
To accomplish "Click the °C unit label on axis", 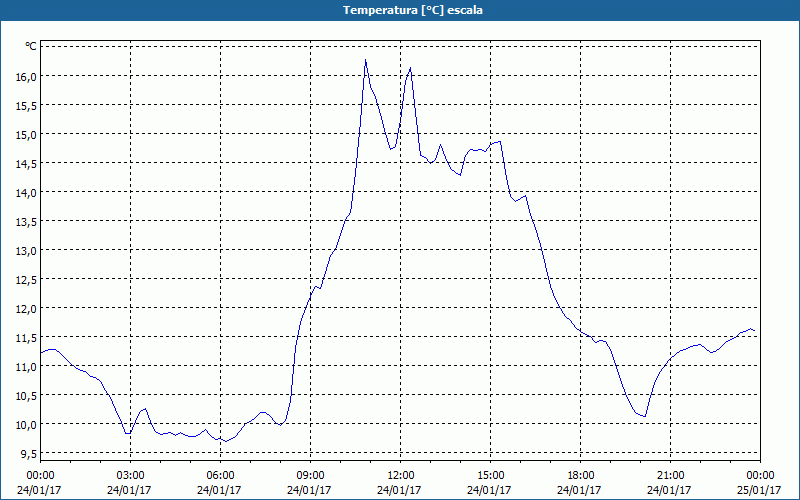I will pos(31,46).
